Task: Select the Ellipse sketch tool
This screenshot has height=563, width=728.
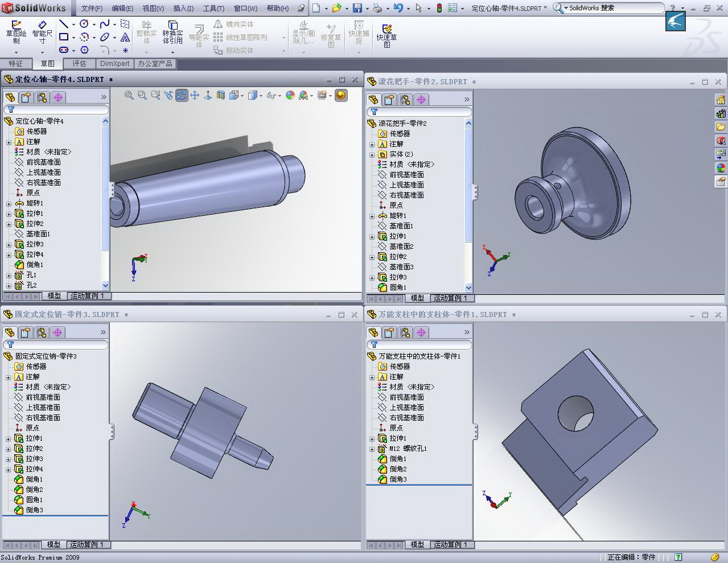Action: (x=105, y=37)
